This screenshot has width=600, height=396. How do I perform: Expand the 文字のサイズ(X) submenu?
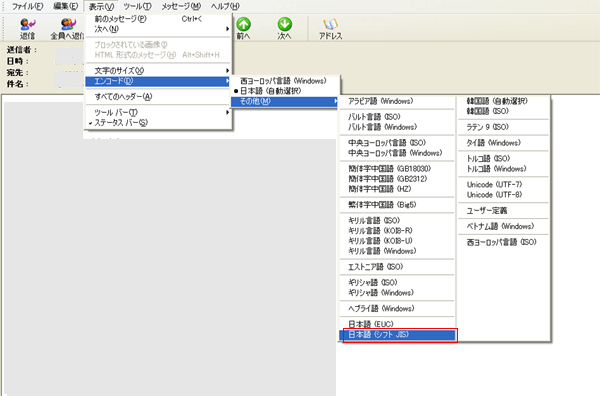tap(158, 71)
